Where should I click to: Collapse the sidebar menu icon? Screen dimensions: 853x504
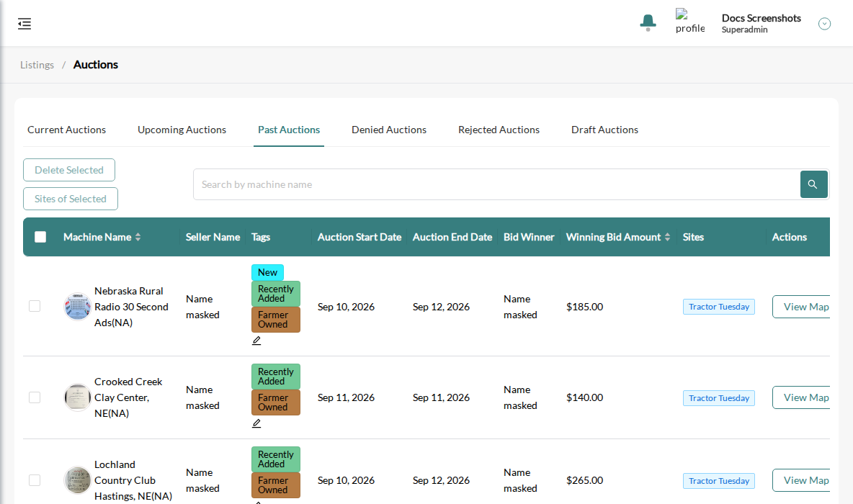pos(24,23)
